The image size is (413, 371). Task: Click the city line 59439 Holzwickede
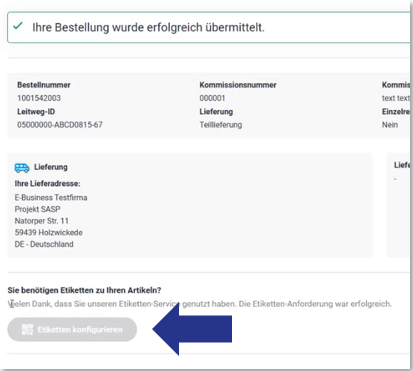[x=48, y=233]
